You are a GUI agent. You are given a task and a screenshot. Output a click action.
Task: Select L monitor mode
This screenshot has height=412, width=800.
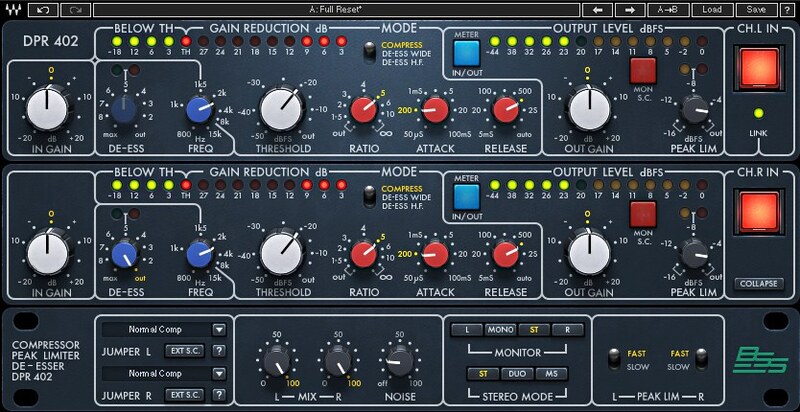pos(467,330)
